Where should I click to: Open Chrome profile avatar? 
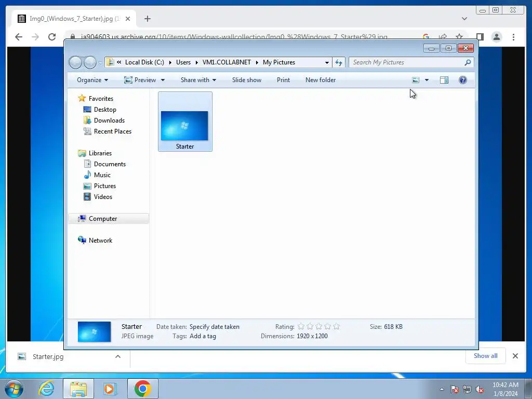(x=497, y=37)
